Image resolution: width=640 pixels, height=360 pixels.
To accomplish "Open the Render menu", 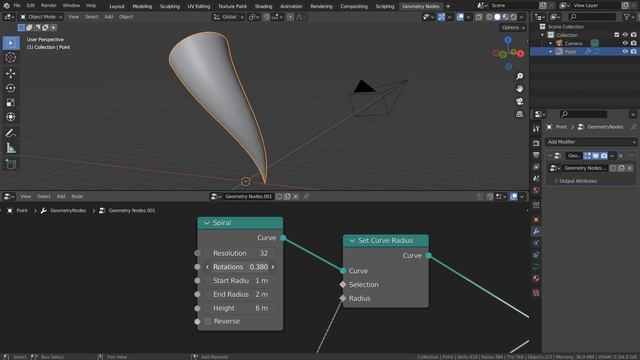I will click(49, 6).
